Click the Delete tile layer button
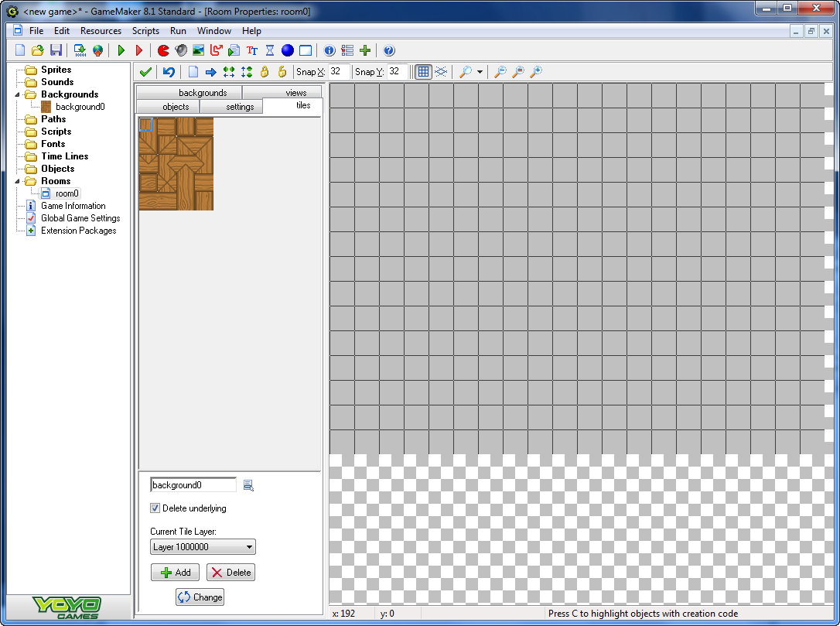The width and height of the screenshot is (840, 626). 230,573
